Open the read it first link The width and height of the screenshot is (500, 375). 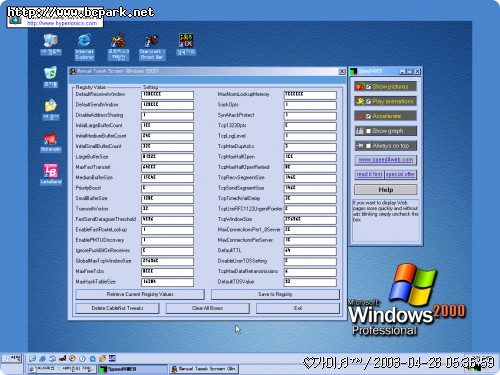pyautogui.click(x=369, y=175)
